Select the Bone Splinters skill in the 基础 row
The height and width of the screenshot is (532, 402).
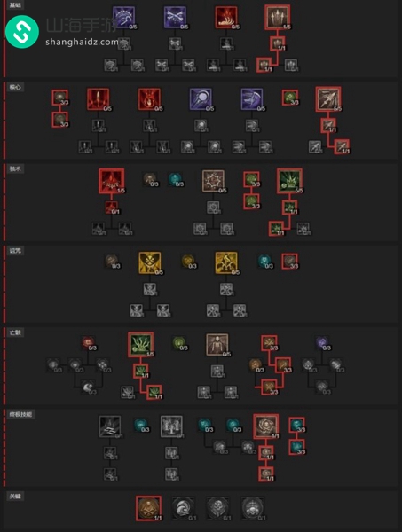(278, 17)
